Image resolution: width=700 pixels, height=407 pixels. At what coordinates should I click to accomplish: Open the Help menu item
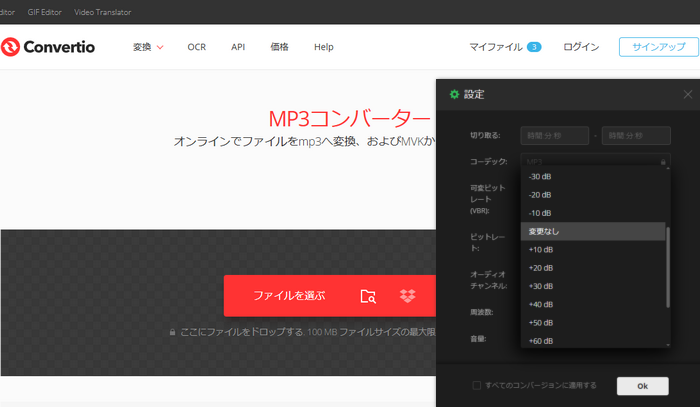pyautogui.click(x=324, y=47)
